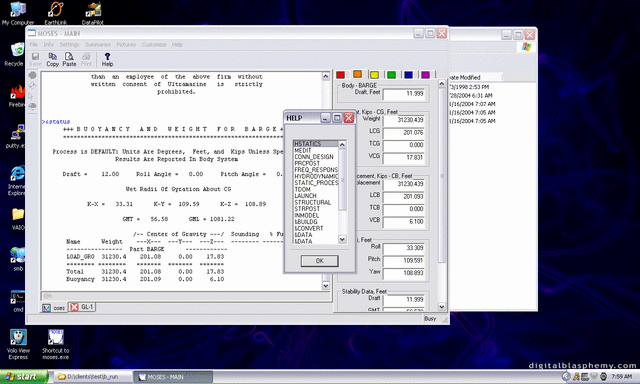Pick the blue color swatch
640x384 pixels.
(409, 75)
